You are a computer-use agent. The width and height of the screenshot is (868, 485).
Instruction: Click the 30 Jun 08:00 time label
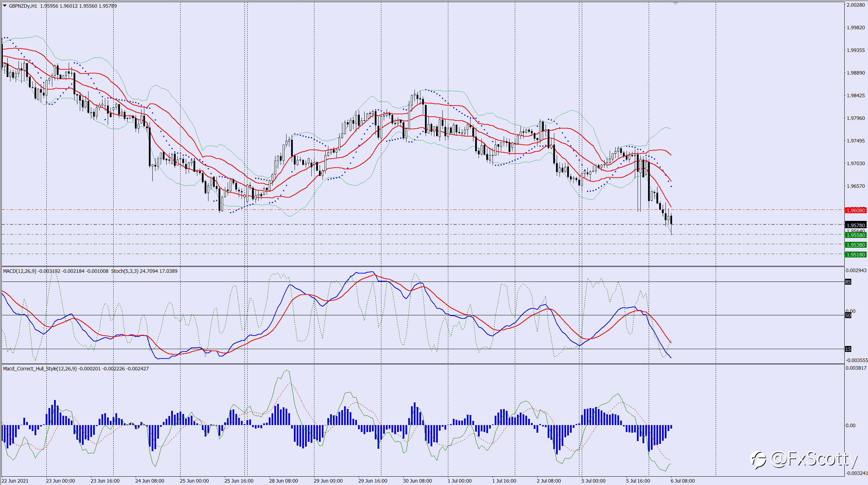tap(417, 481)
